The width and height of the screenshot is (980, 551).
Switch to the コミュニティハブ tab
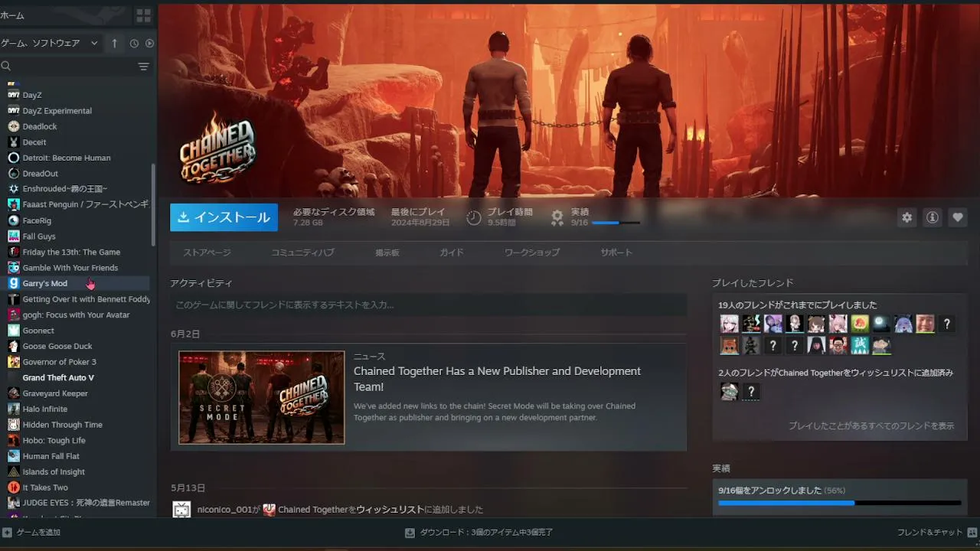(x=302, y=253)
